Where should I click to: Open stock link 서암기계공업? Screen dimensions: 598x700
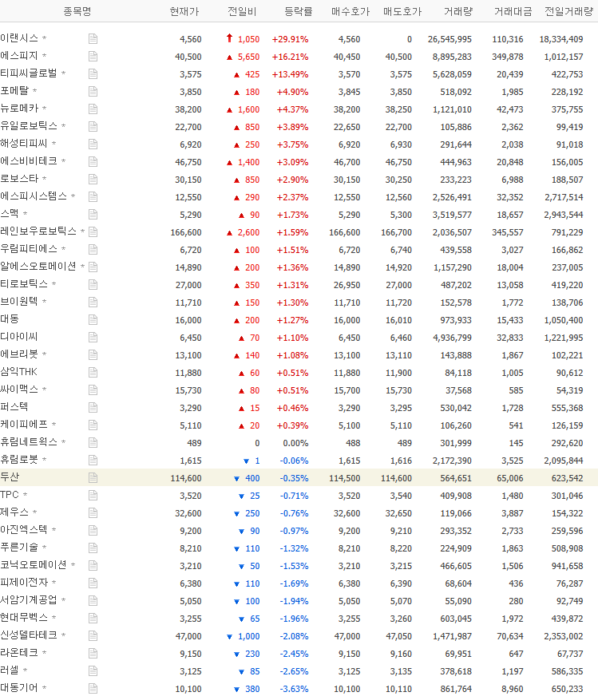29,599
